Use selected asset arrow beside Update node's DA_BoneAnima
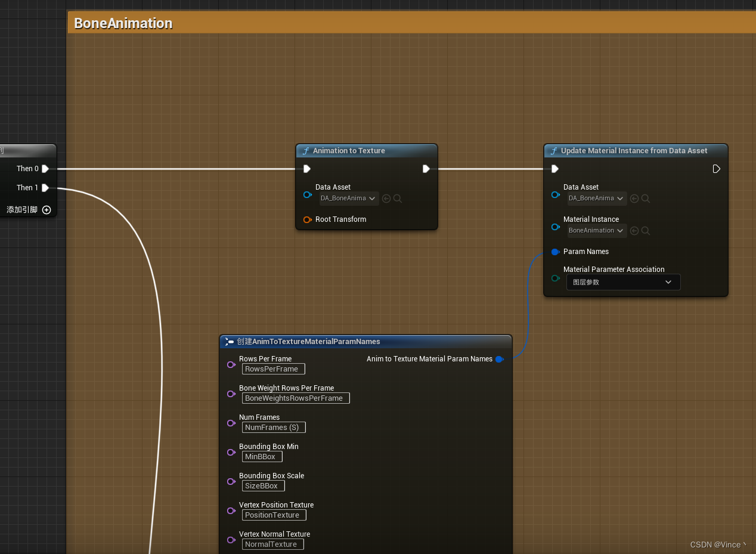The height and width of the screenshot is (554, 756). point(634,199)
